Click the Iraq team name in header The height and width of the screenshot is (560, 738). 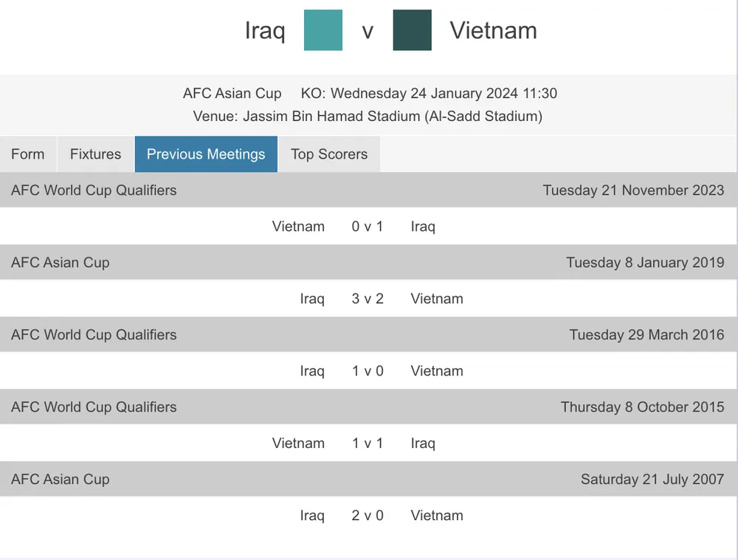[x=265, y=30]
